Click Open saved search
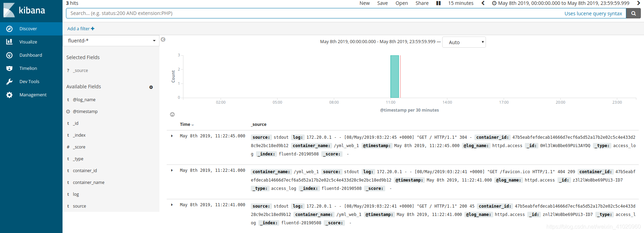The width and height of the screenshot is (644, 233). (402, 3)
